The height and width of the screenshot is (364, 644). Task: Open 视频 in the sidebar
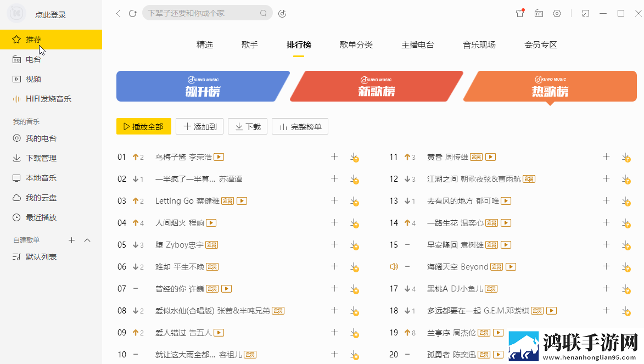51,79
